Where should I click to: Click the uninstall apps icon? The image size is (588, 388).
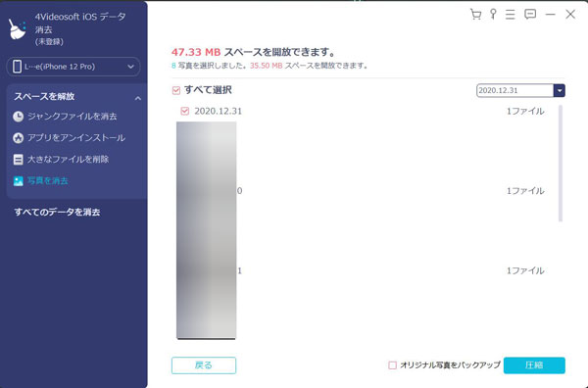tap(18, 138)
